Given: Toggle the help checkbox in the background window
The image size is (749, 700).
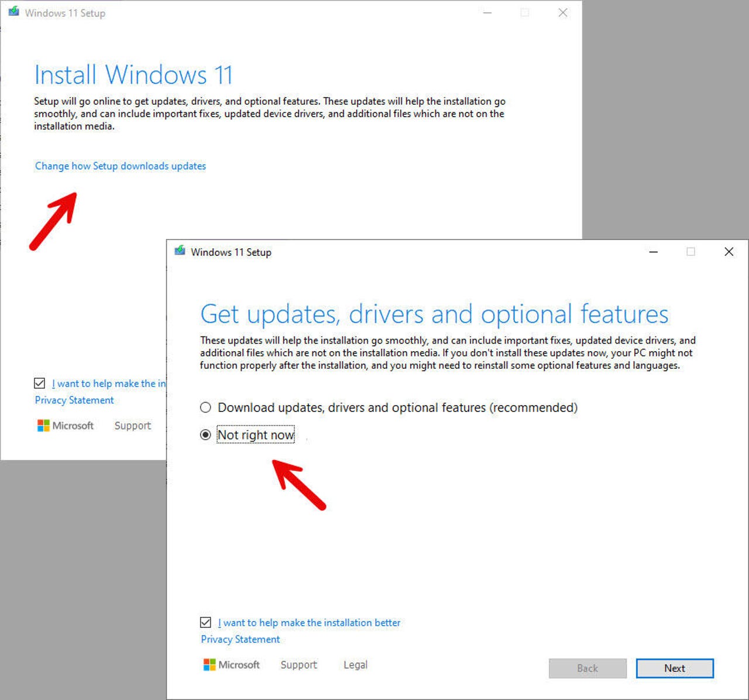Looking at the screenshot, I should [x=40, y=383].
